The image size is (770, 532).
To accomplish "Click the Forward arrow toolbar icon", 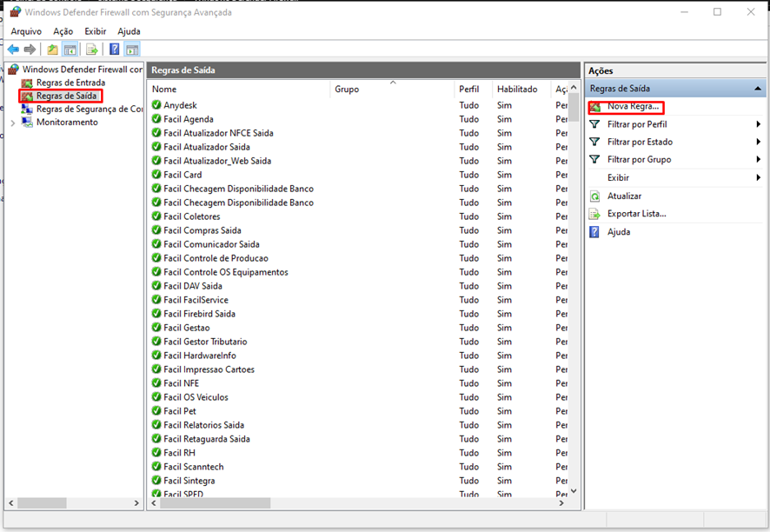I will pyautogui.click(x=30, y=50).
